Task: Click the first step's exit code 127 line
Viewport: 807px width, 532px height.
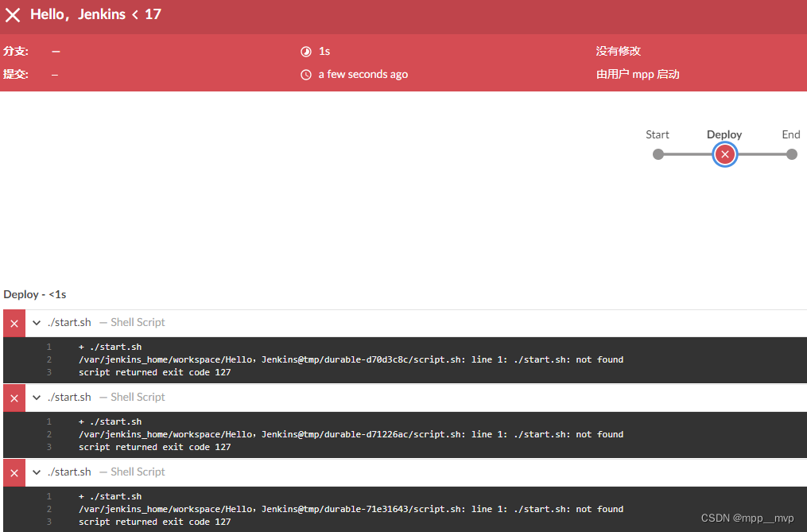Action: pyautogui.click(x=154, y=372)
